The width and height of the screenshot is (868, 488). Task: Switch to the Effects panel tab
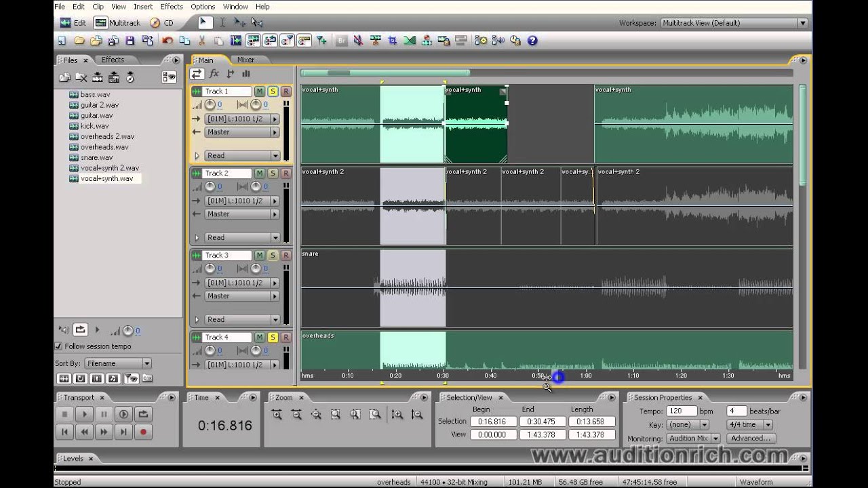[x=113, y=60]
